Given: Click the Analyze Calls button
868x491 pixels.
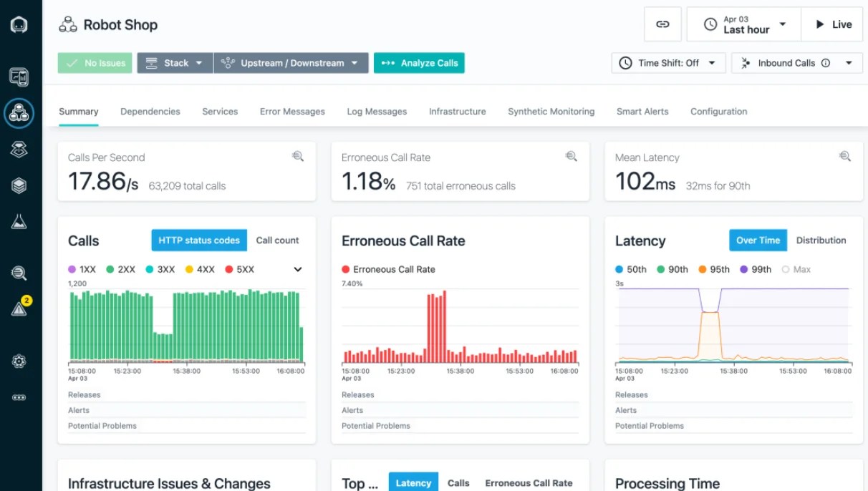Looking at the screenshot, I should tap(419, 62).
